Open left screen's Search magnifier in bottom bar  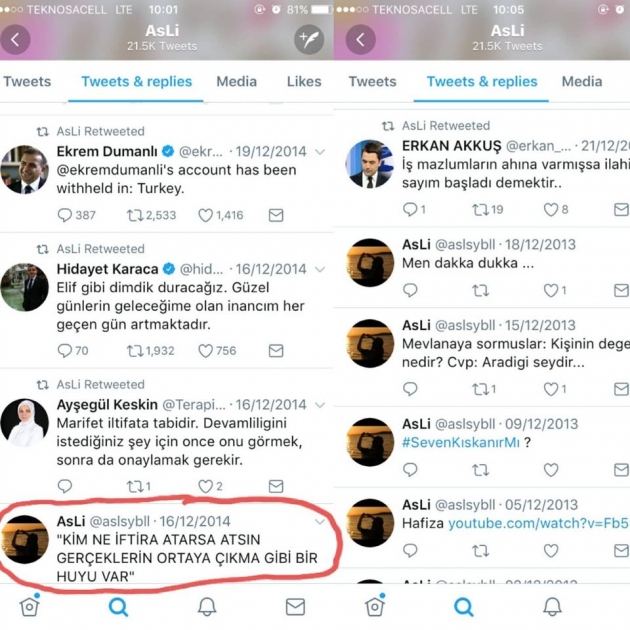[x=119, y=607]
